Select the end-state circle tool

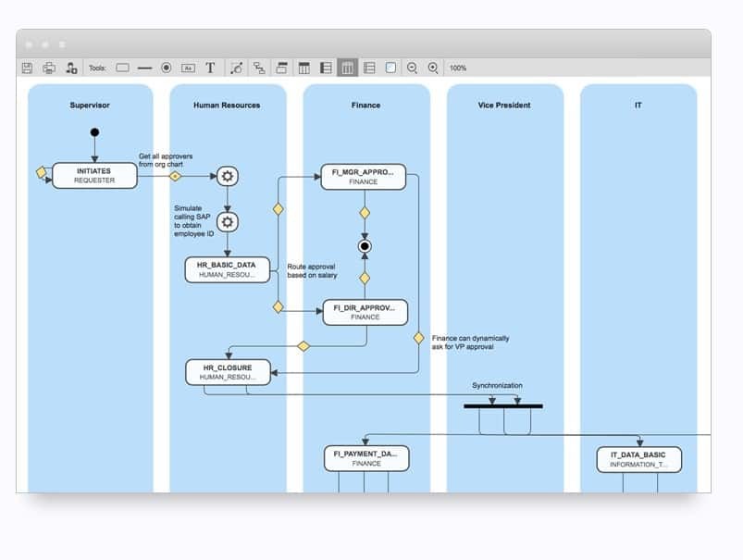point(167,68)
